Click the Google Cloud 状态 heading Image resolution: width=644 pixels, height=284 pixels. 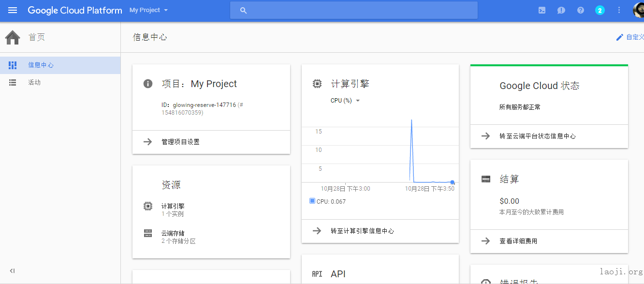coord(540,86)
